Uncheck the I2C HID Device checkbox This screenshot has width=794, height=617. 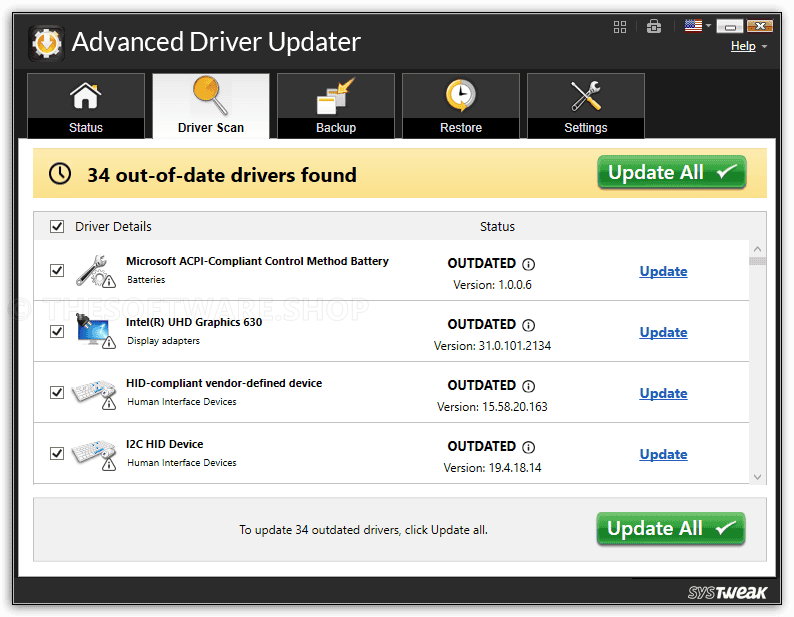pyautogui.click(x=57, y=453)
